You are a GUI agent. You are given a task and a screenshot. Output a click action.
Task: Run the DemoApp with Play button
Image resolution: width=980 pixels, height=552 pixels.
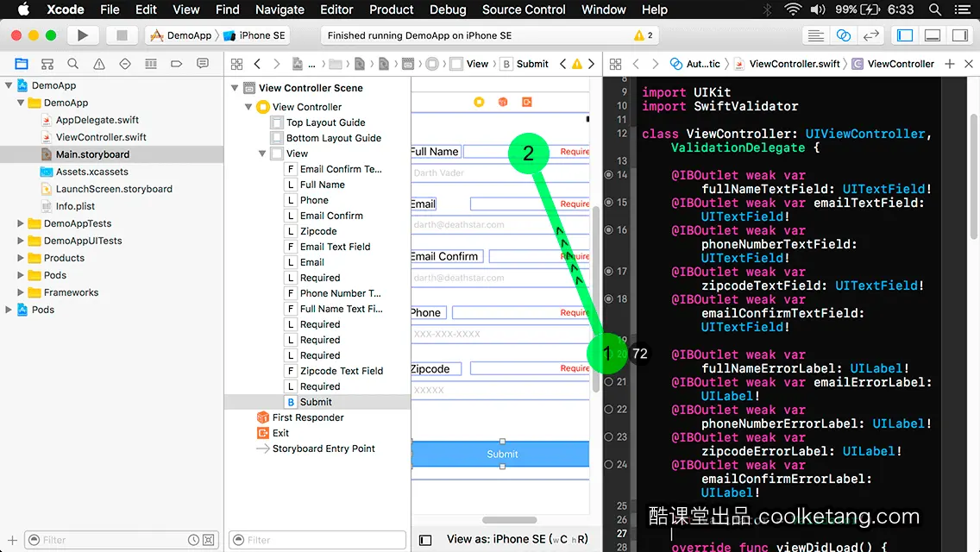(82, 35)
